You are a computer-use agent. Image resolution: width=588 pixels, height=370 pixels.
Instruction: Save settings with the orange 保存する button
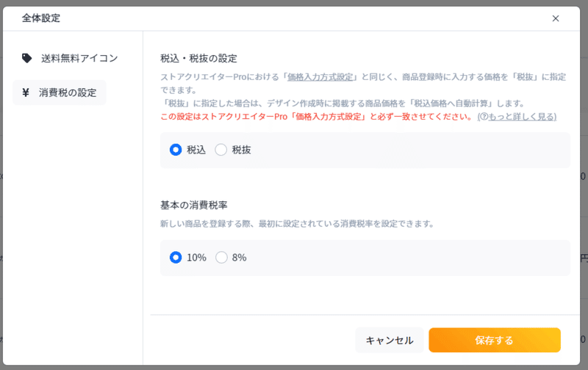[495, 340]
